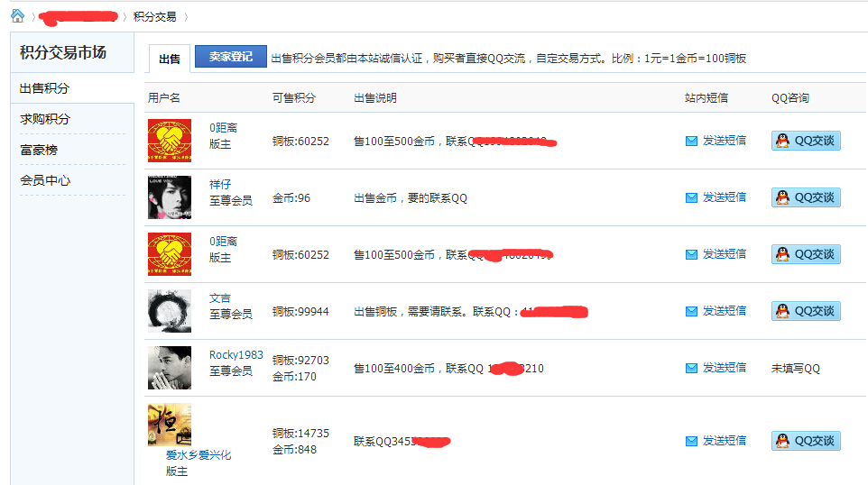
Task: Send message via 发送短信 to 爱水乡爱兴化
Action: tap(724, 441)
